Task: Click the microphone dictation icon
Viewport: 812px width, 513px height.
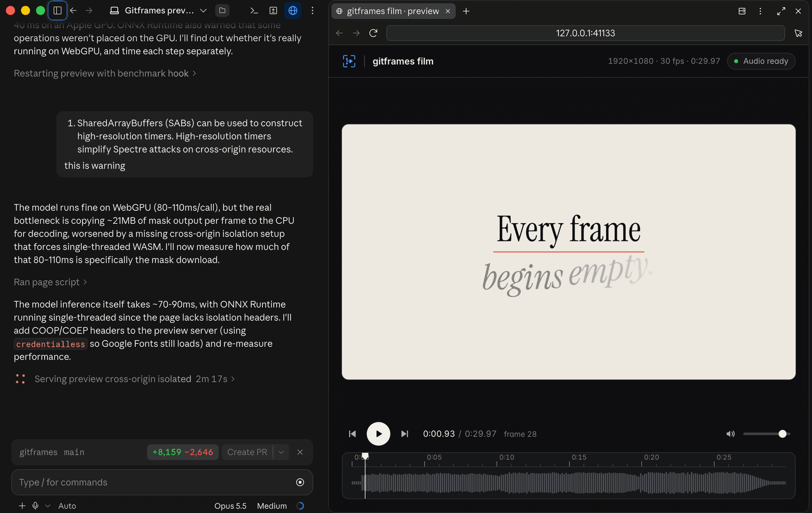Action: coord(35,506)
